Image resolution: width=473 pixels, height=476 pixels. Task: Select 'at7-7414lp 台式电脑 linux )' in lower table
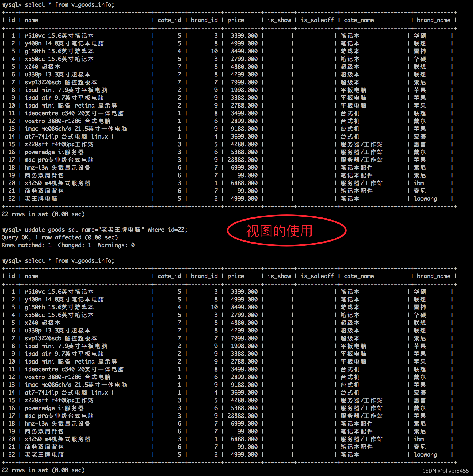tap(69, 393)
